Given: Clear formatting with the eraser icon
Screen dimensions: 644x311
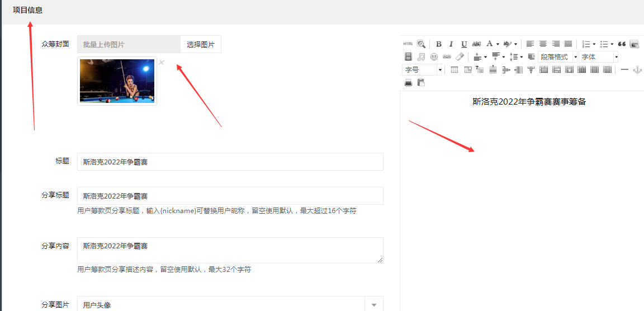Looking at the screenshot, I should point(460,56).
